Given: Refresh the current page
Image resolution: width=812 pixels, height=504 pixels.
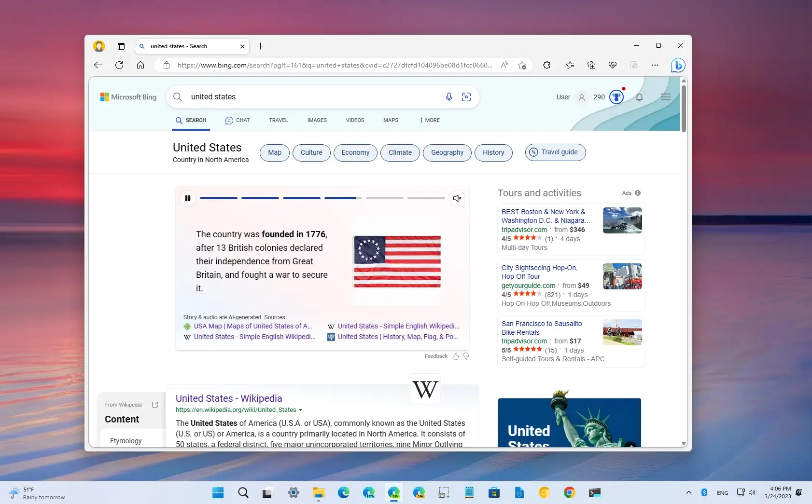Looking at the screenshot, I should coord(119,65).
